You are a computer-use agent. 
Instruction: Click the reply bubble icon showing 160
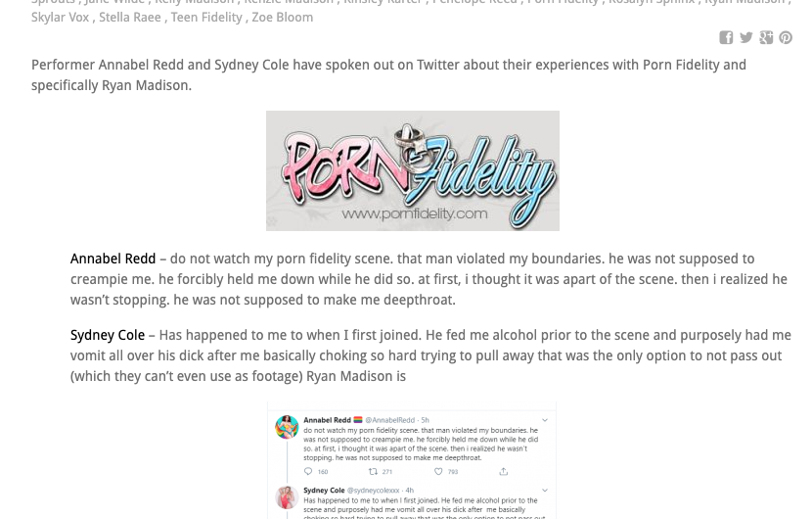pos(308,471)
